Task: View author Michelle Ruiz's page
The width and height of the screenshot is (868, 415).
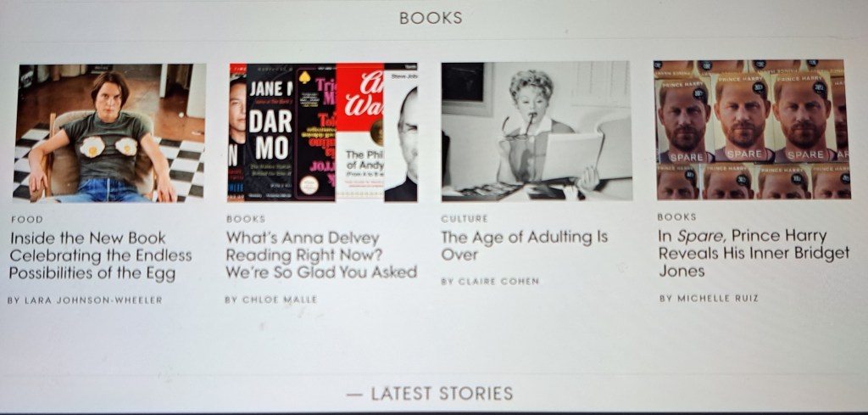Action: point(709,298)
